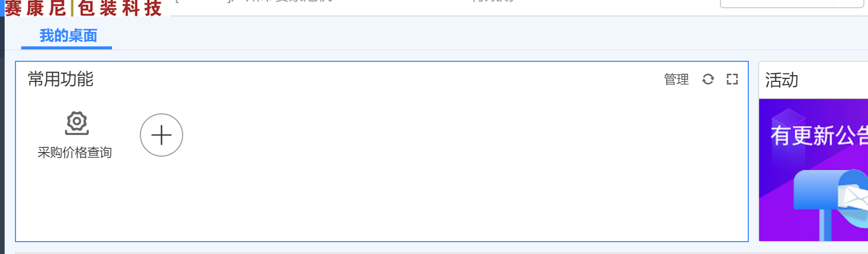Click the 管理 link

tap(676, 79)
